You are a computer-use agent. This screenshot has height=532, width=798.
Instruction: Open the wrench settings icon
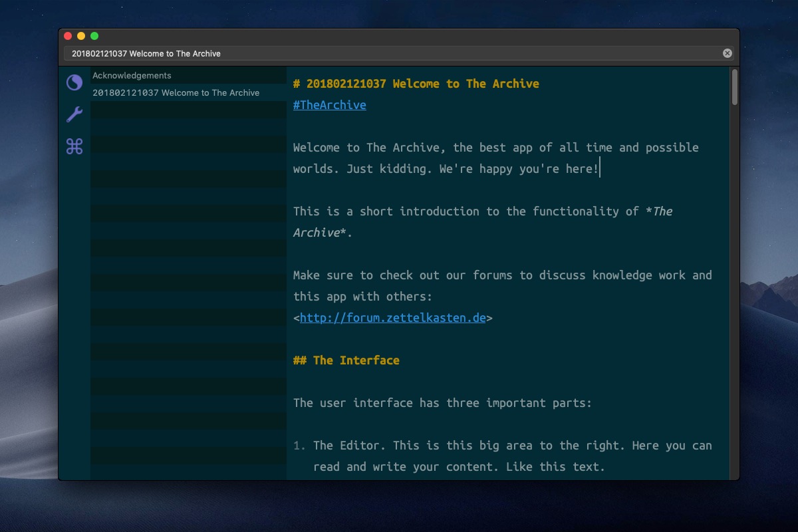pyautogui.click(x=74, y=114)
